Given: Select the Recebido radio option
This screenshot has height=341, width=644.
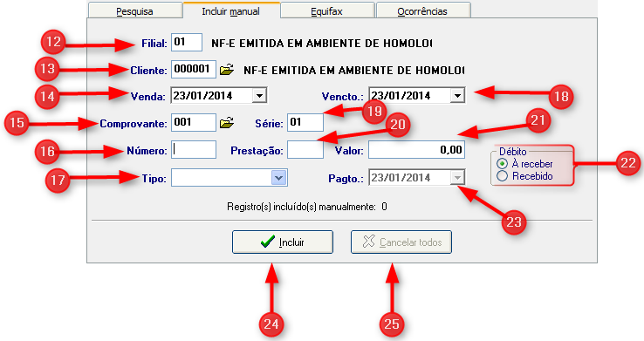Looking at the screenshot, I should pos(503,176).
